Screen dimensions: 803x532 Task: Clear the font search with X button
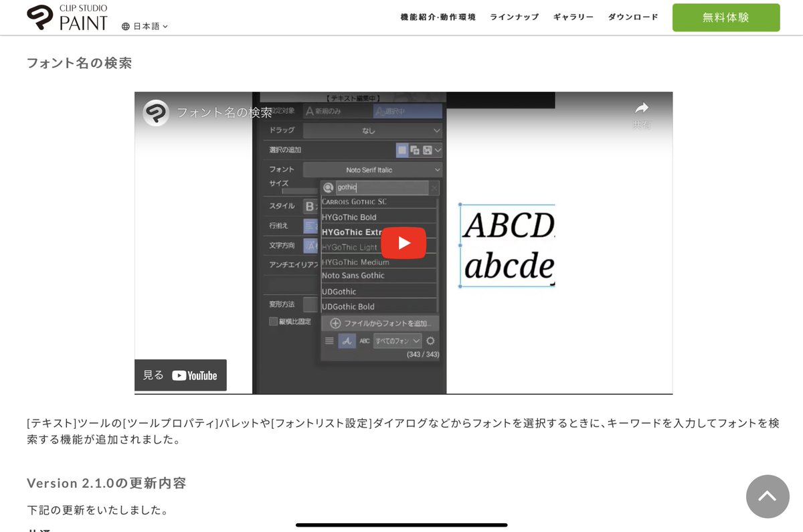pos(434,189)
